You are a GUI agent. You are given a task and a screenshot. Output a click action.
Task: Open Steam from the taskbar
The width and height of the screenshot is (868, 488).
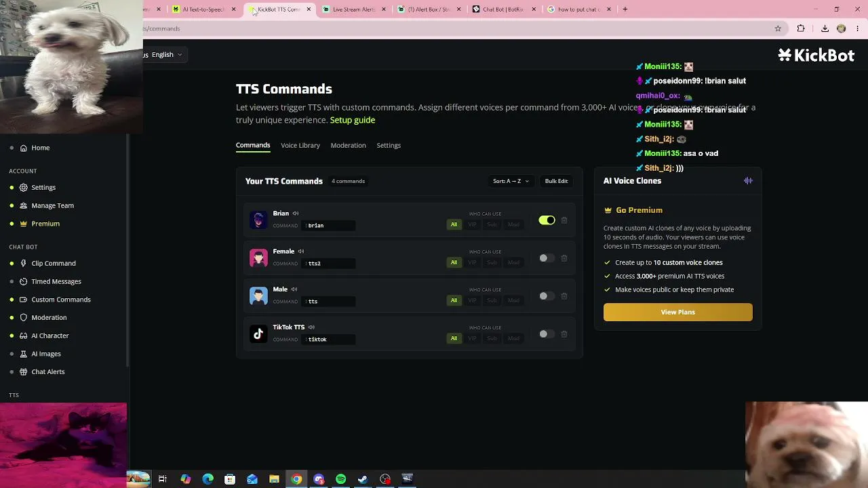tap(363, 479)
